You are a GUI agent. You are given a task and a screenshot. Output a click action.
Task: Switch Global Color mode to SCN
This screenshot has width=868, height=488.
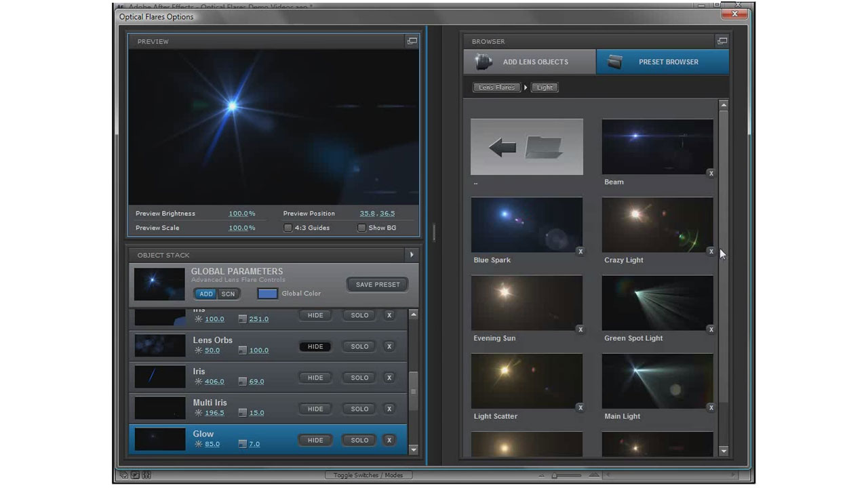(228, 293)
